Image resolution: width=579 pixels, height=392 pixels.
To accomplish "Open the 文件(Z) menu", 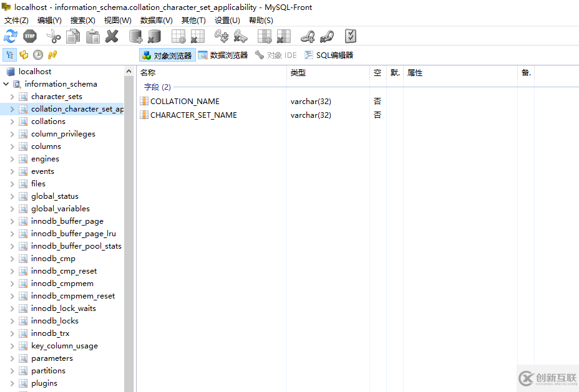I will point(16,21).
